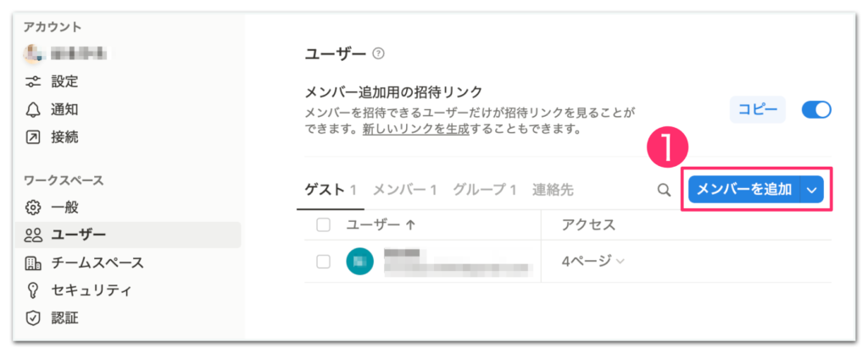The width and height of the screenshot is (868, 359).
Task: Toggle the invite link switch off
Action: pyautogui.click(x=816, y=109)
